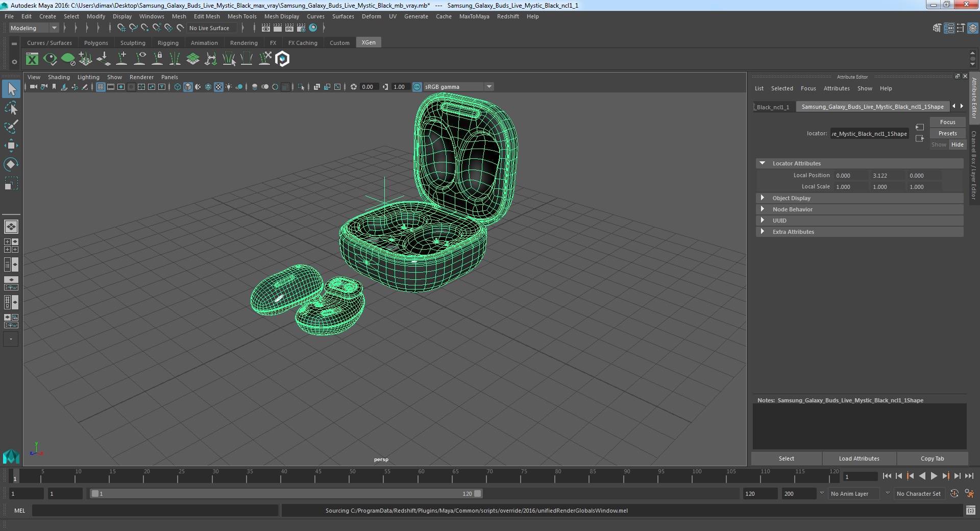Activate the Scale tool
This screenshot has width=980, height=531.
[11, 183]
